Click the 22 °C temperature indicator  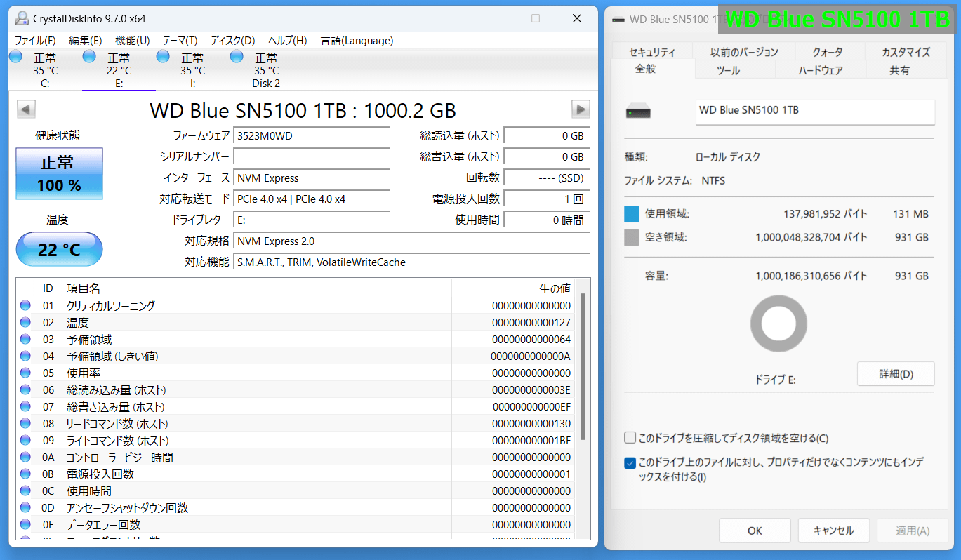tap(59, 249)
